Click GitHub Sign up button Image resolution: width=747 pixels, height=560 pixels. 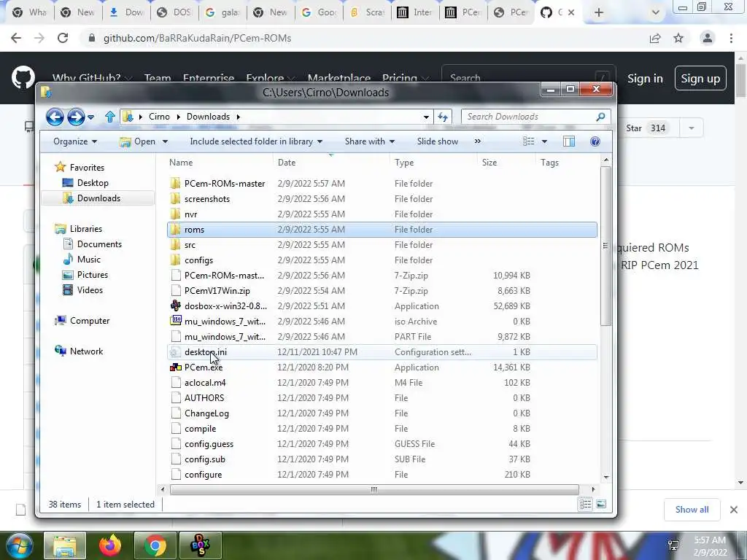700,78
